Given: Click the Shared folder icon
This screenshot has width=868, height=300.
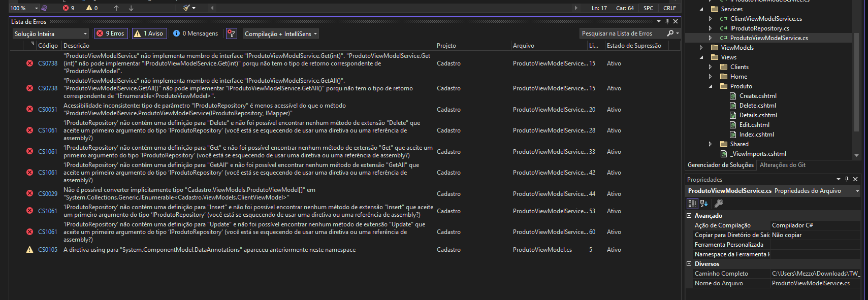Looking at the screenshot, I should (724, 144).
